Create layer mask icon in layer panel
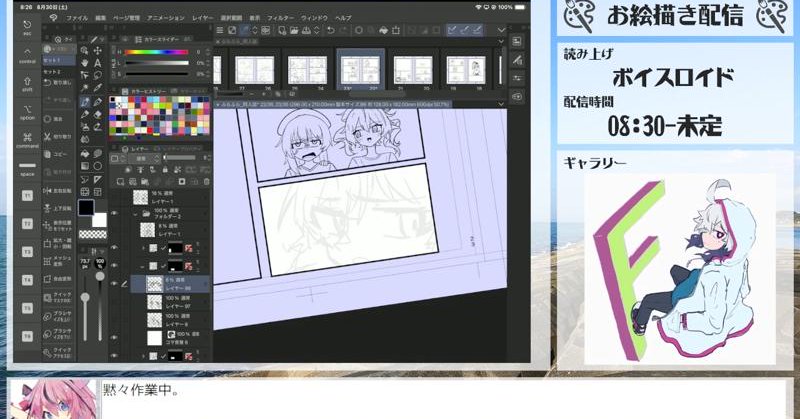 click(182, 182)
